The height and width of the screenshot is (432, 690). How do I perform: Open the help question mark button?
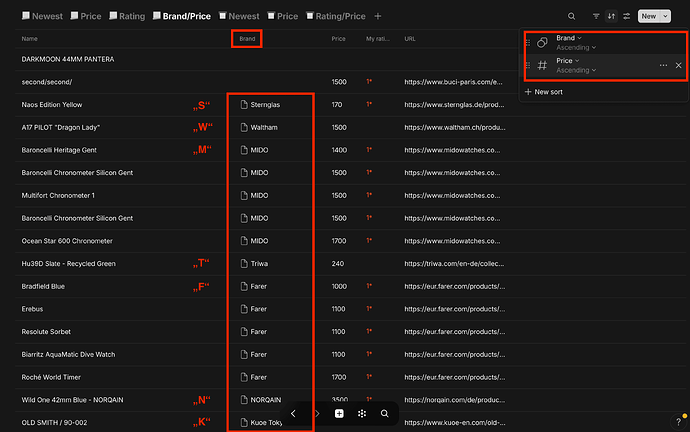[x=678, y=422]
